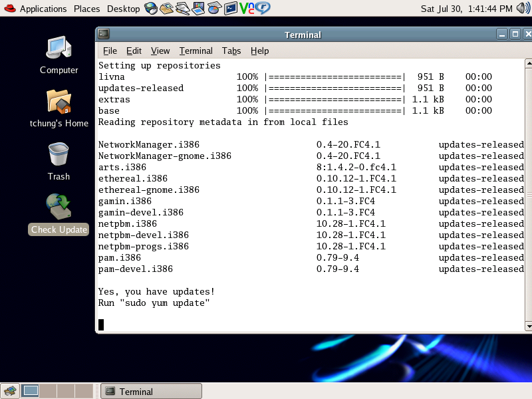Click the 'netpbm-devel.i386' package name
The image size is (532, 399).
tap(143, 235)
